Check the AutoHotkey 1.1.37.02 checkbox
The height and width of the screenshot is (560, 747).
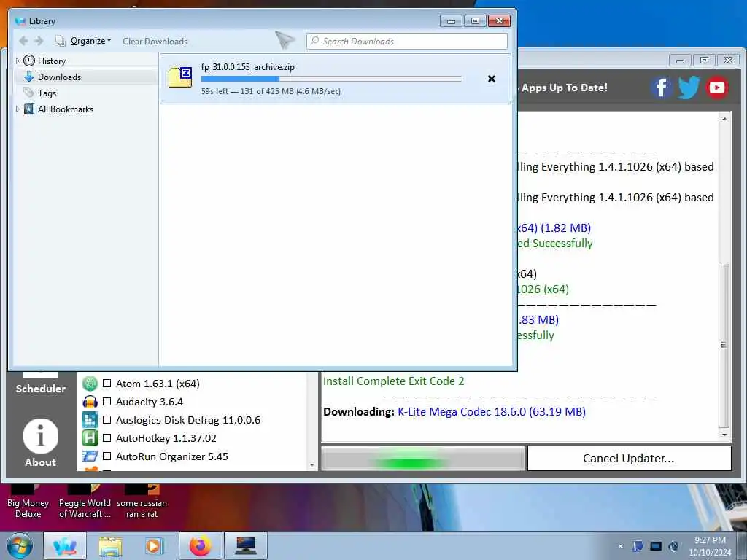(x=107, y=438)
